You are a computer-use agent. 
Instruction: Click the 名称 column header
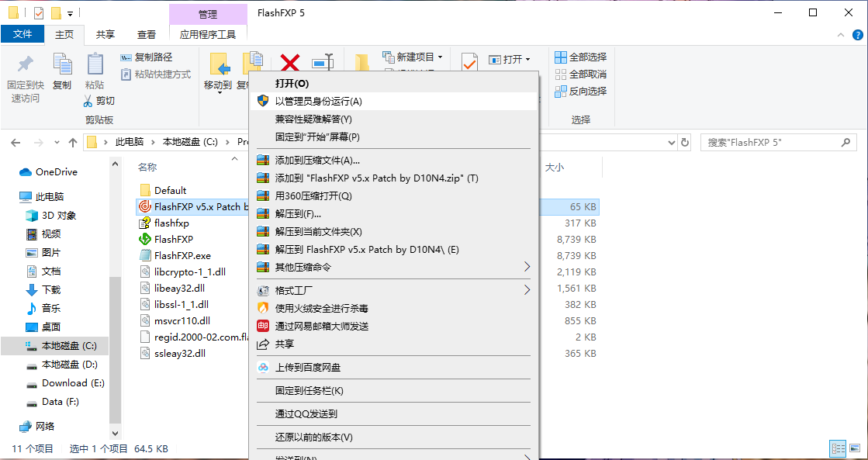[x=147, y=168]
